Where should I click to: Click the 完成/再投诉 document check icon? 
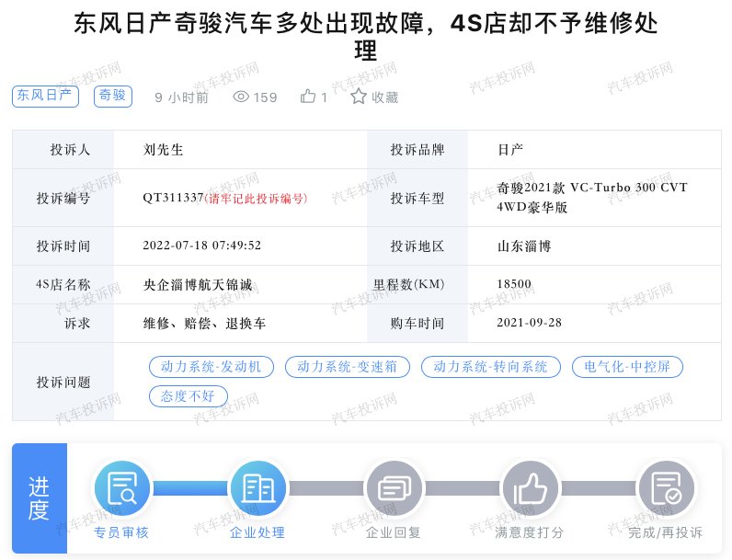(x=666, y=488)
